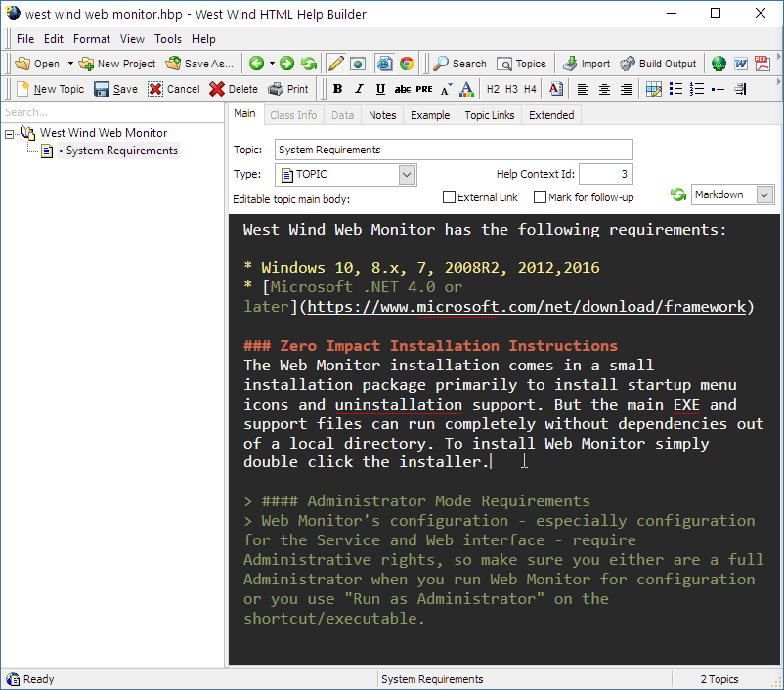Switch to the Notes tab

(x=382, y=115)
